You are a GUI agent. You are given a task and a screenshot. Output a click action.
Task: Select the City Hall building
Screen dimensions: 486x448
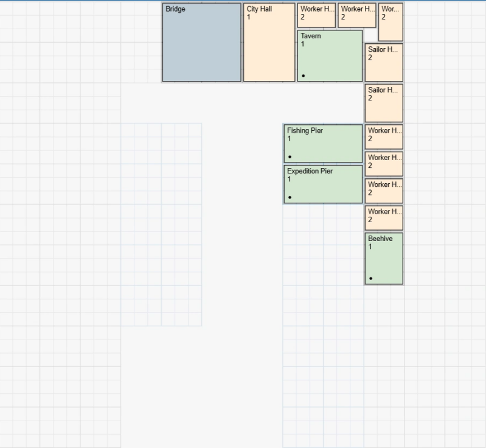(269, 43)
